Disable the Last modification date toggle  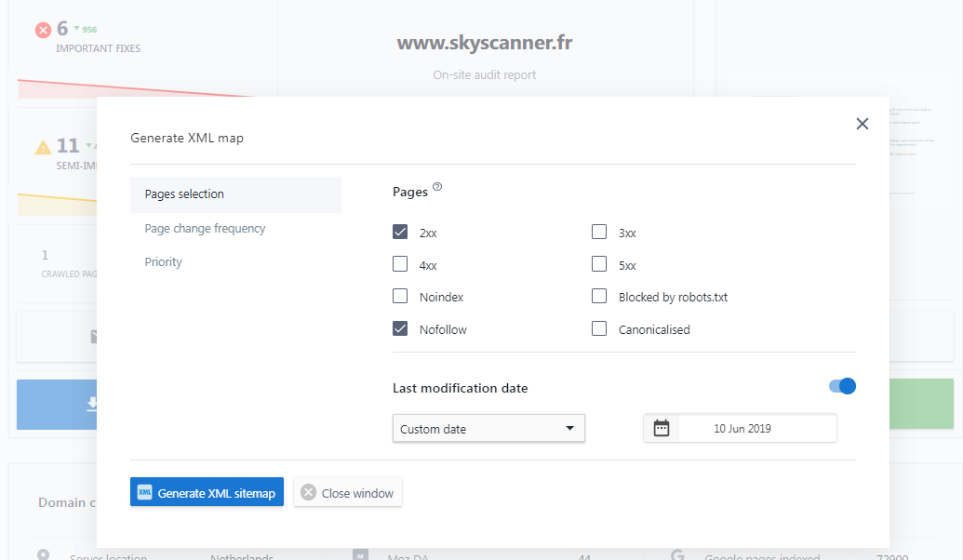tap(840, 386)
